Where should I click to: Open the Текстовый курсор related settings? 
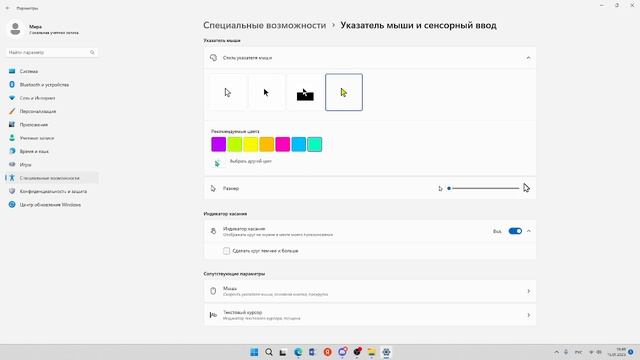[x=370, y=315]
